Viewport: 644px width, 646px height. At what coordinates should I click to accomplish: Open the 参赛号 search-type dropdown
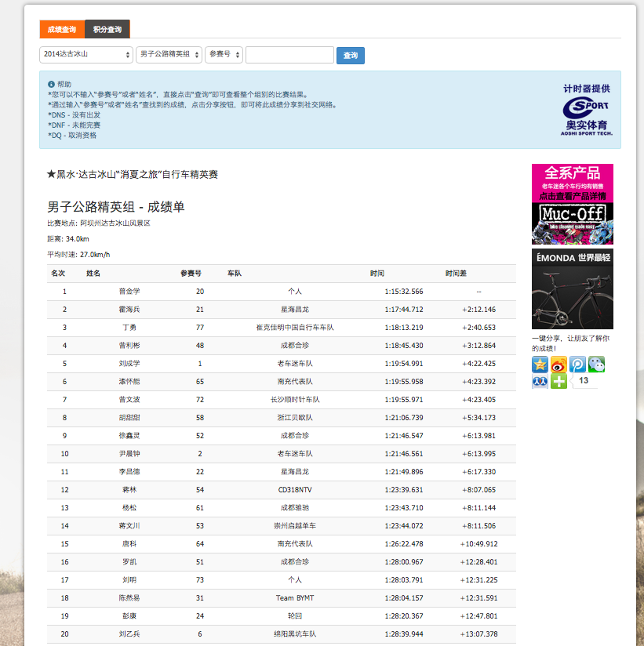pyautogui.click(x=224, y=54)
